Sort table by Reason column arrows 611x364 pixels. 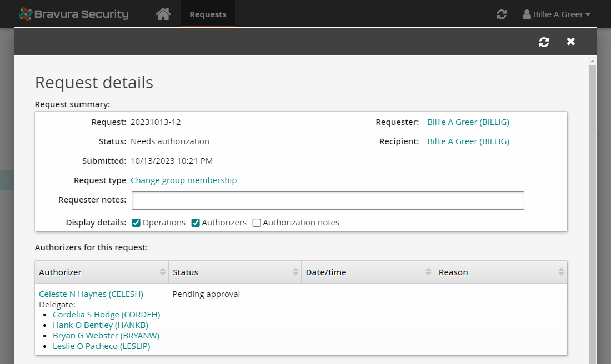pyautogui.click(x=561, y=272)
